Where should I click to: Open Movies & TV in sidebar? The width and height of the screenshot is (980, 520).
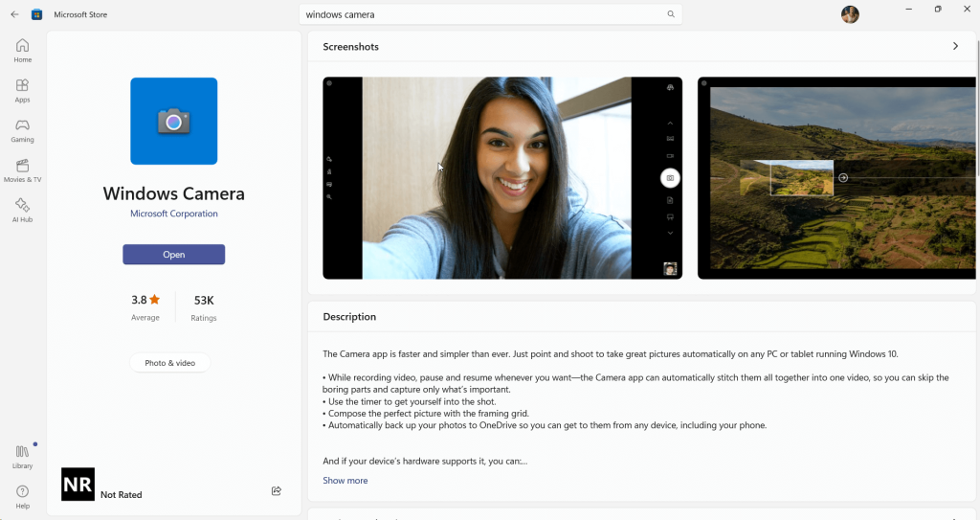[22, 171]
